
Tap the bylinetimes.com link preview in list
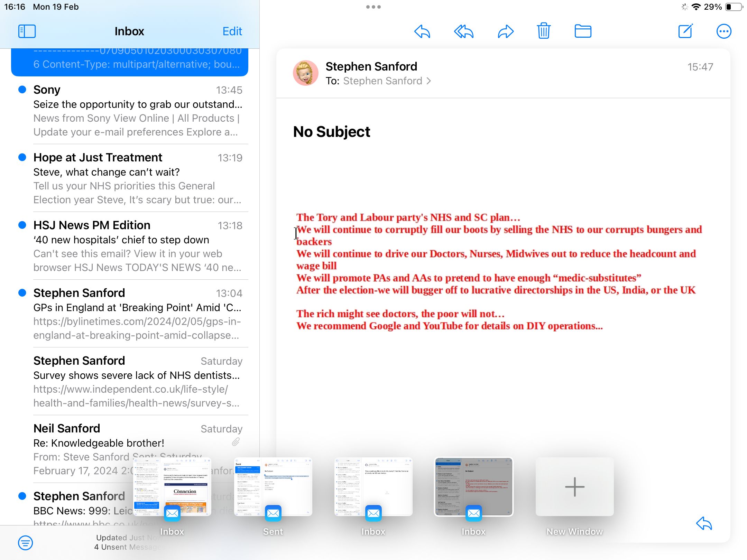point(137,328)
